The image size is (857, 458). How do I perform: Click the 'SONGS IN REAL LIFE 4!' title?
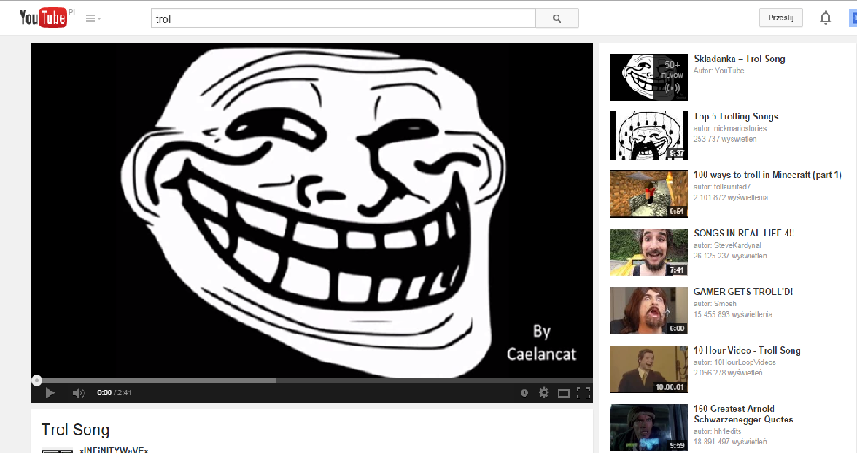click(x=743, y=233)
